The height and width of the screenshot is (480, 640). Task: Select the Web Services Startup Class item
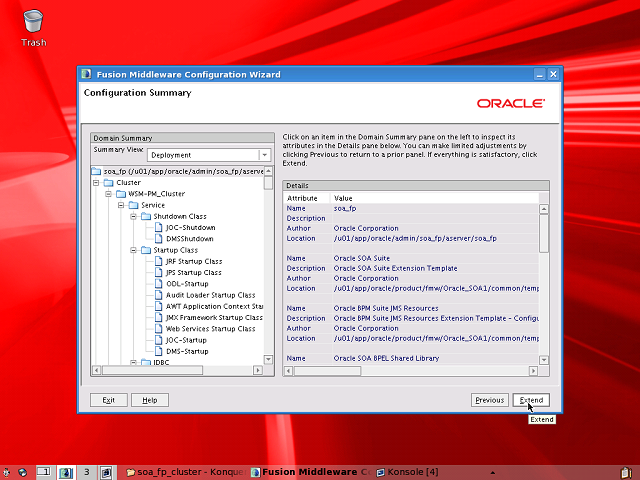(210, 329)
